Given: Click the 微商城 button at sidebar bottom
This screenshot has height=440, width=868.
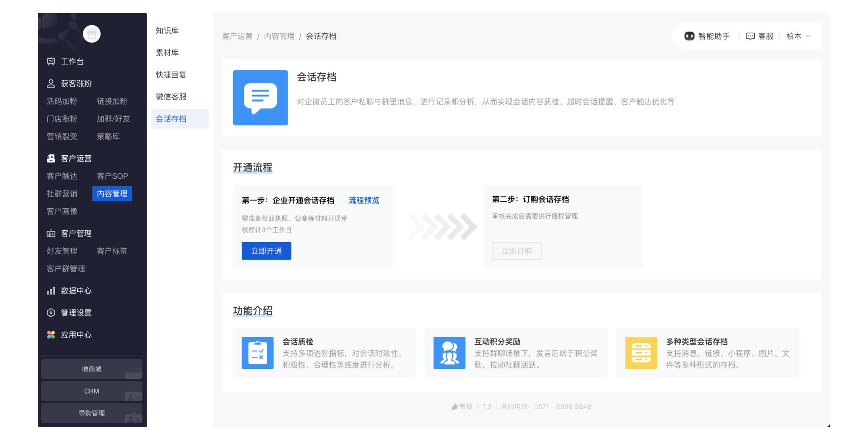Looking at the screenshot, I should 92,369.
